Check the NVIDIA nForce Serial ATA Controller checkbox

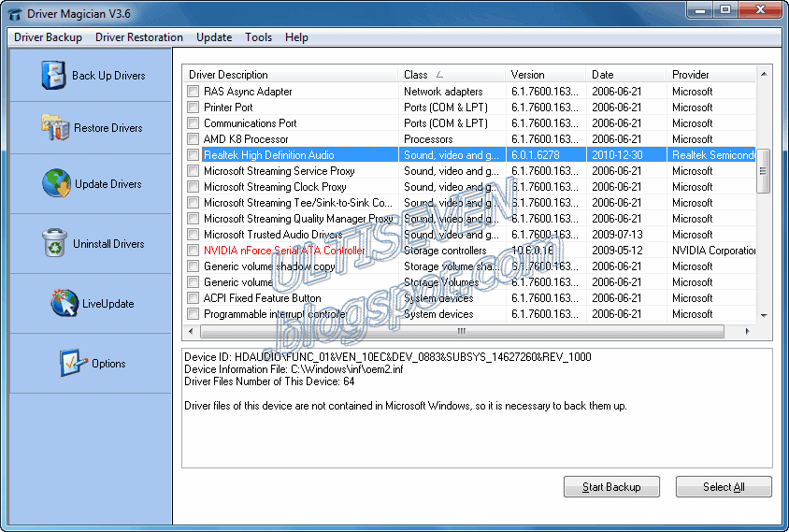[193, 251]
